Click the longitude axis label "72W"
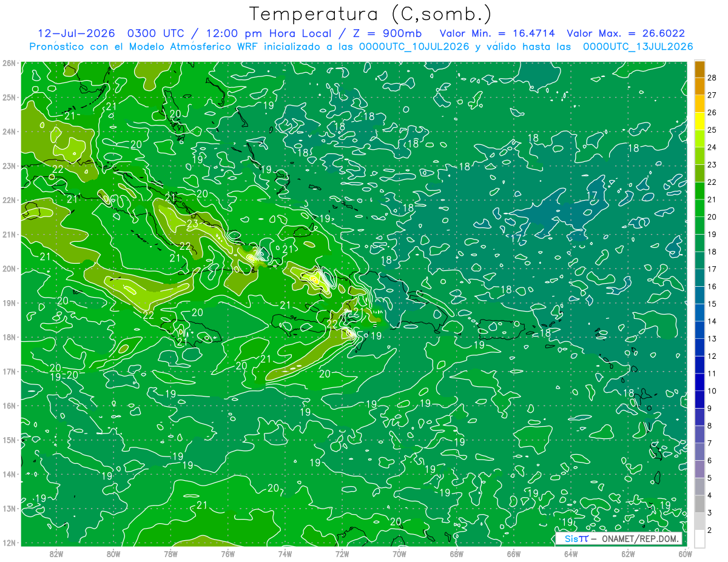 point(342,554)
